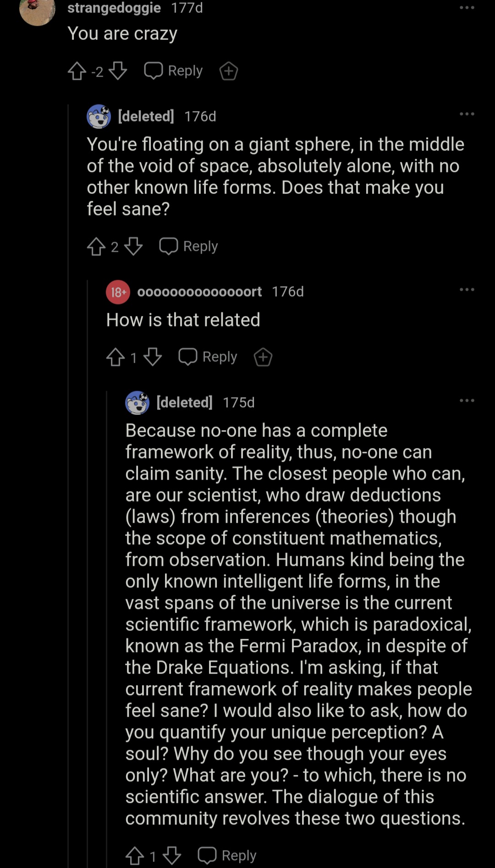Image resolution: width=495 pixels, height=868 pixels.
Task: Give award on "How is that related" comment
Action: [263, 357]
